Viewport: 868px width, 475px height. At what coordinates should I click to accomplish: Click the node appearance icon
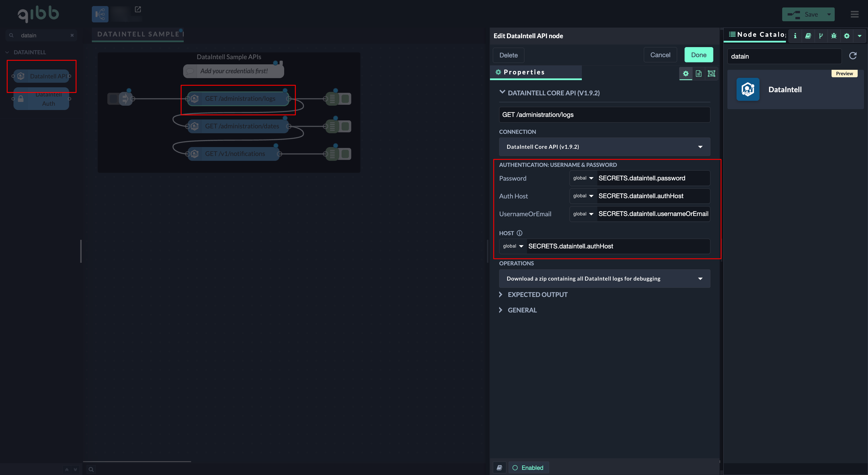(711, 74)
